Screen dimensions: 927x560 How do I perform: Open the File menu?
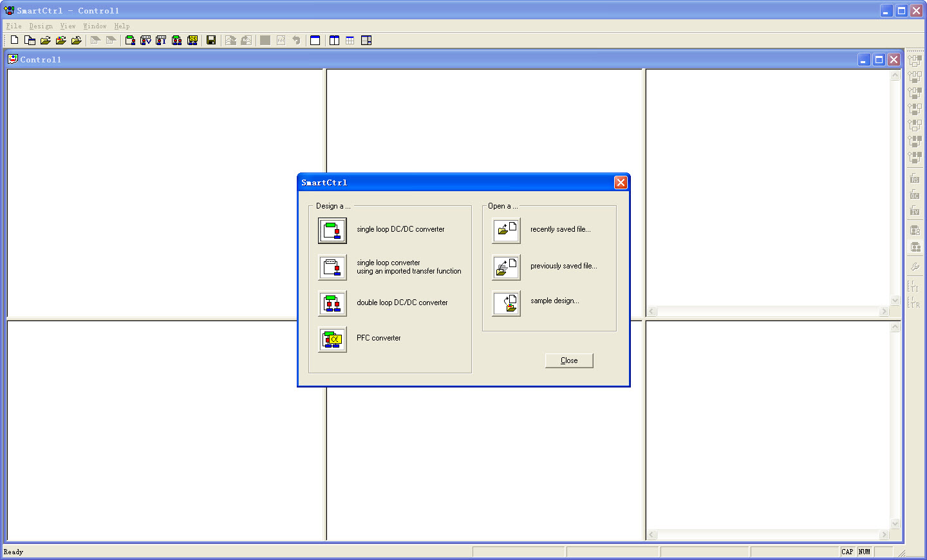[x=14, y=26]
